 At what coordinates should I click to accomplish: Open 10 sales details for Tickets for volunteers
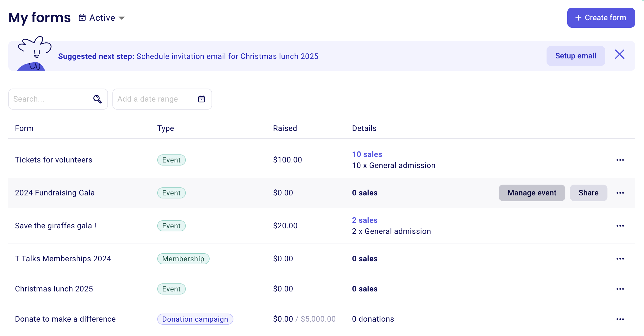367,154
